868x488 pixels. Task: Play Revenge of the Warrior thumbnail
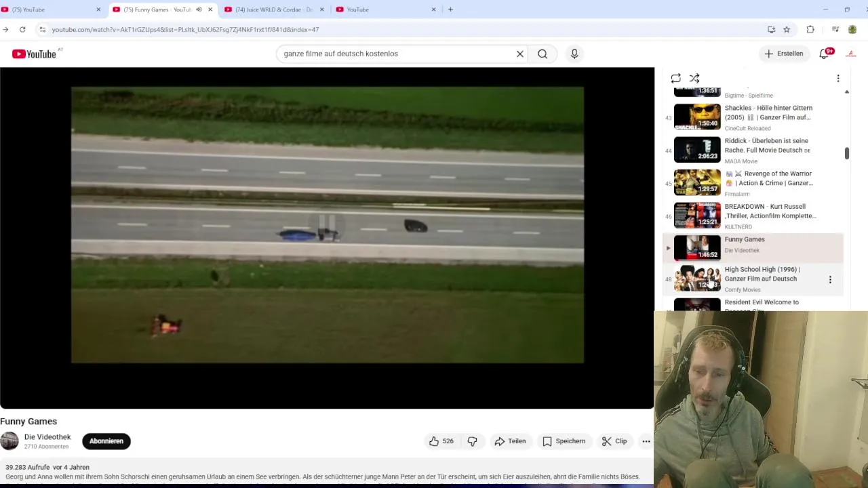(697, 183)
